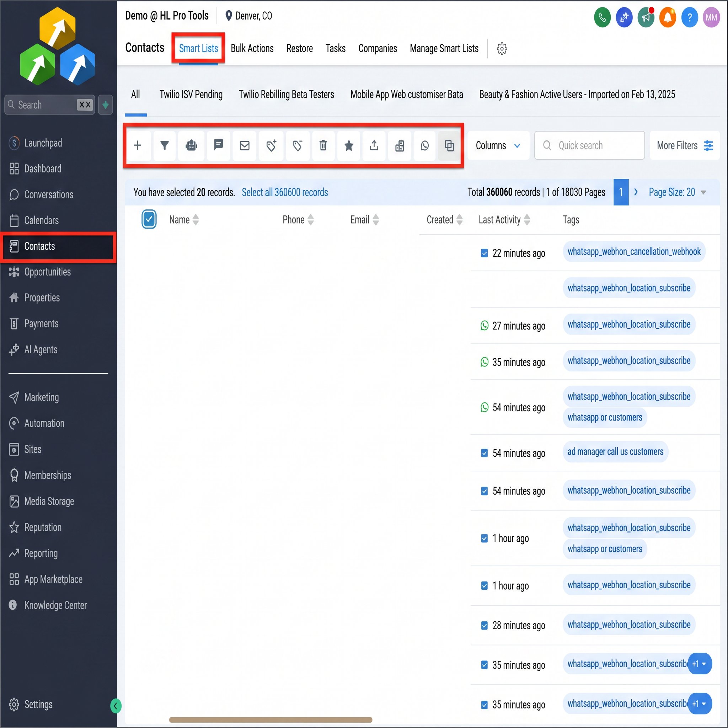Click the add tag icon

click(x=271, y=145)
